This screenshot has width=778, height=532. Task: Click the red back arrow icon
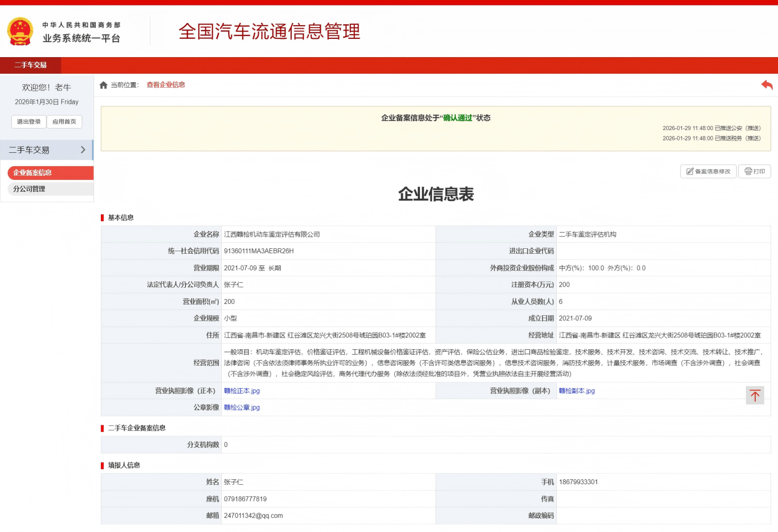767,85
